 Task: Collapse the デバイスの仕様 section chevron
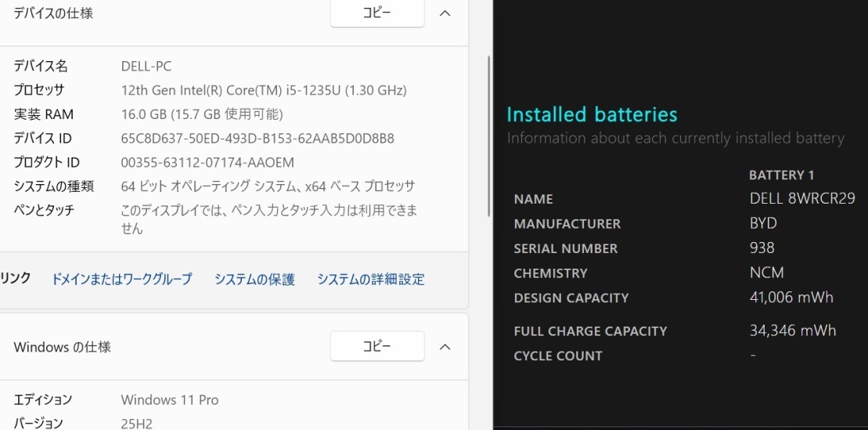(x=445, y=13)
